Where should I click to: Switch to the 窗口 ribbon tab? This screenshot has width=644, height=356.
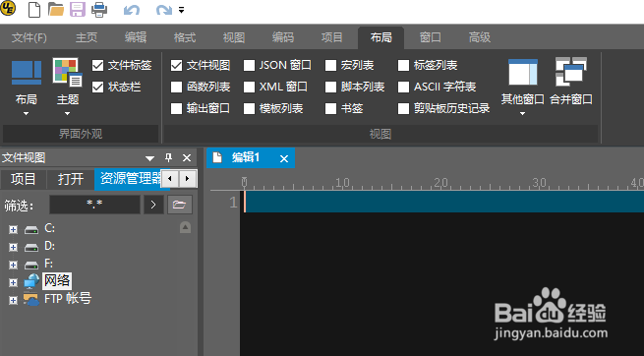[431, 37]
